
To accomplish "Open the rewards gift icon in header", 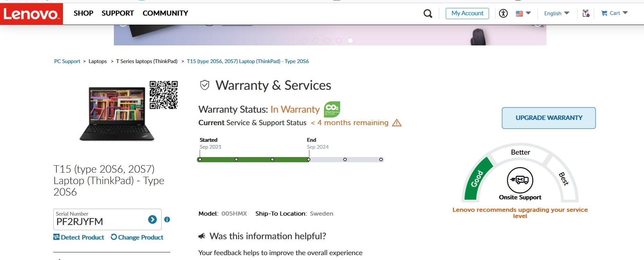I will tap(586, 14).
